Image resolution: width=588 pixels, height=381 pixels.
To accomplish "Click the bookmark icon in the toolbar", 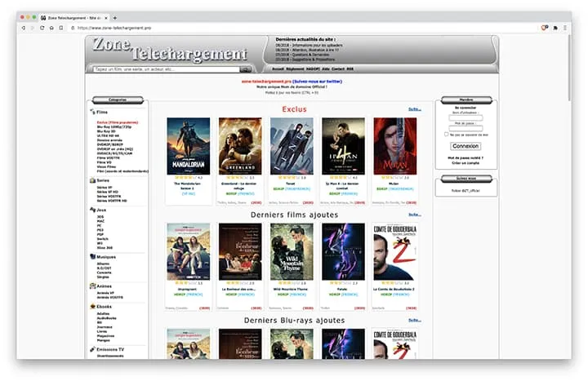I will click(x=61, y=28).
